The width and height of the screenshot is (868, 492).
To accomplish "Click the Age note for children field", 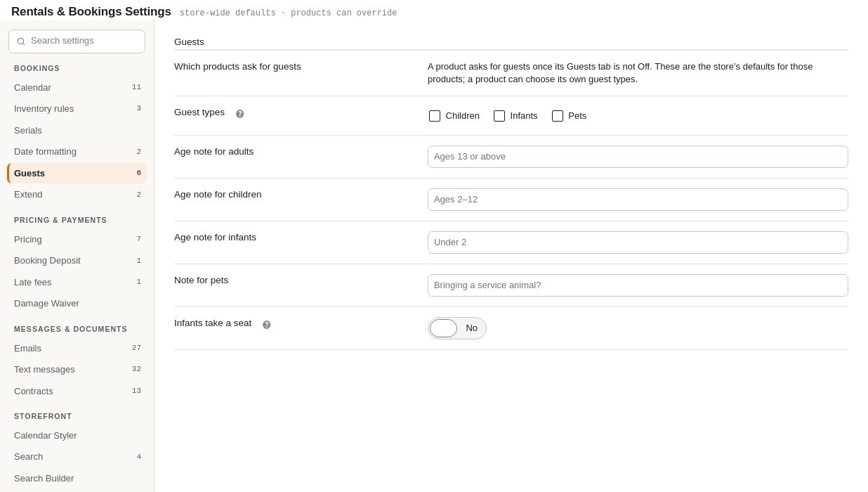I will (x=638, y=200).
